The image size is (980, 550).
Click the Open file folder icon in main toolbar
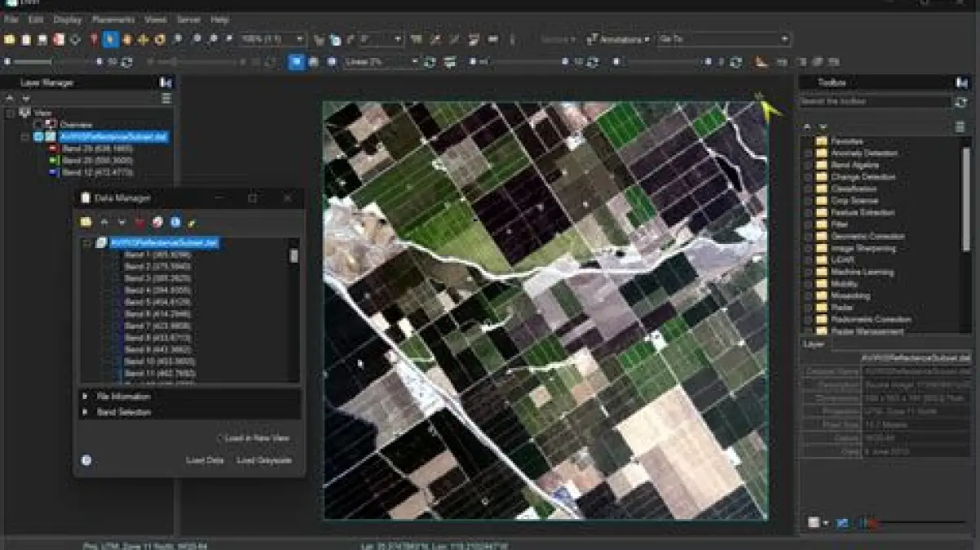[x=10, y=39]
